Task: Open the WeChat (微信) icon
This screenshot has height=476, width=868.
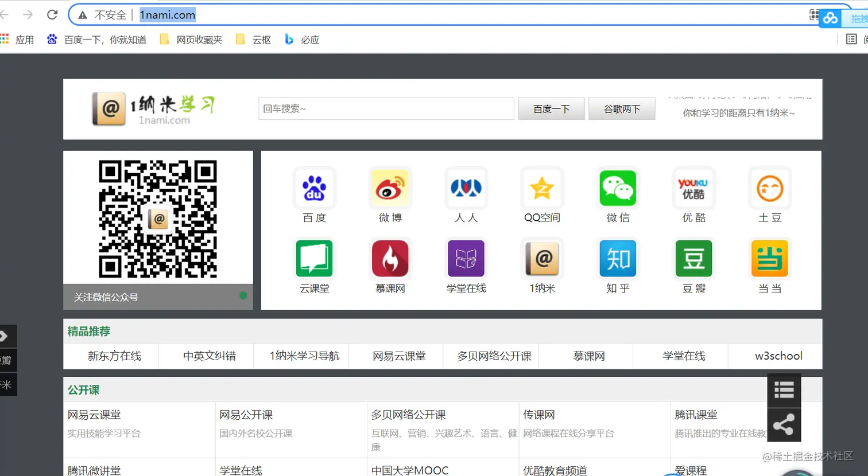Action: coord(618,188)
